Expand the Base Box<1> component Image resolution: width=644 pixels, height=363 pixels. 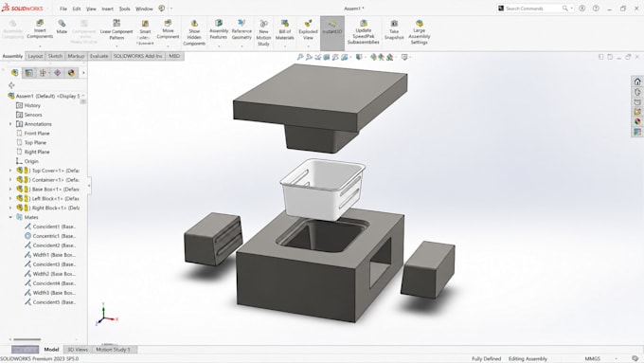[10, 190]
